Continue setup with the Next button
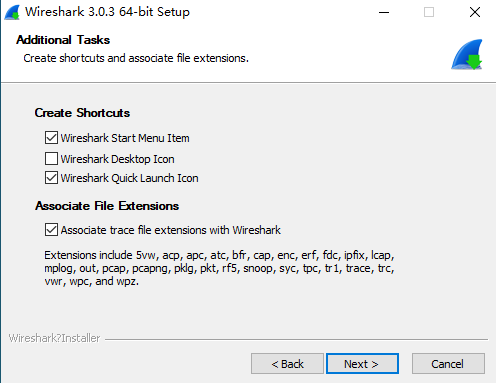The width and height of the screenshot is (496, 383). pyautogui.click(x=362, y=364)
